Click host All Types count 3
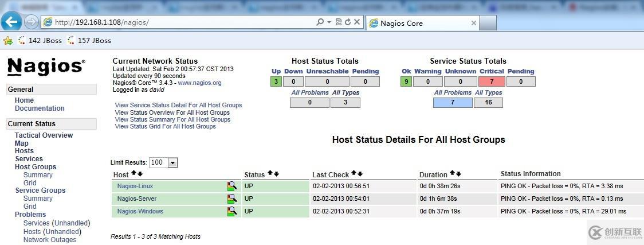The width and height of the screenshot is (644, 245). (x=345, y=102)
